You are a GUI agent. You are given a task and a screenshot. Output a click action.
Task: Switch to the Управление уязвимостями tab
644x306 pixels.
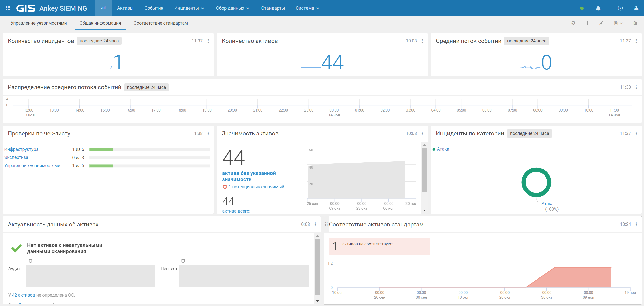39,23
